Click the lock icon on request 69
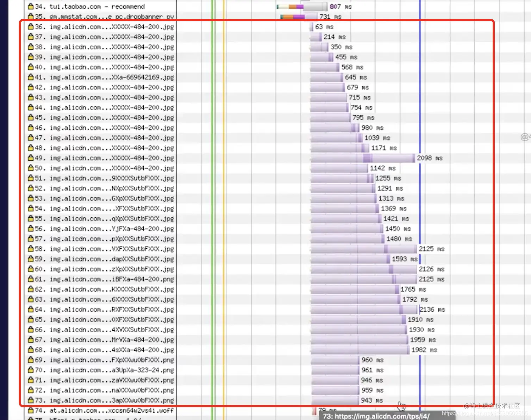 31,360
